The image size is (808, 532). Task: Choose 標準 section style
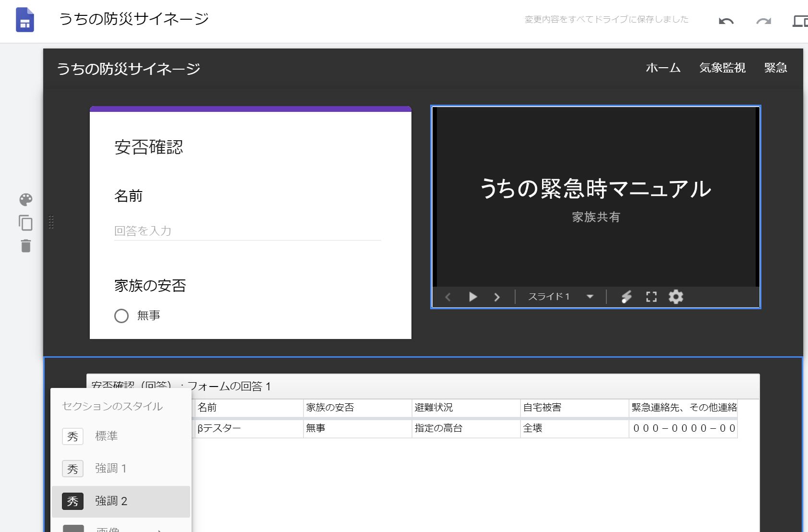point(107,436)
